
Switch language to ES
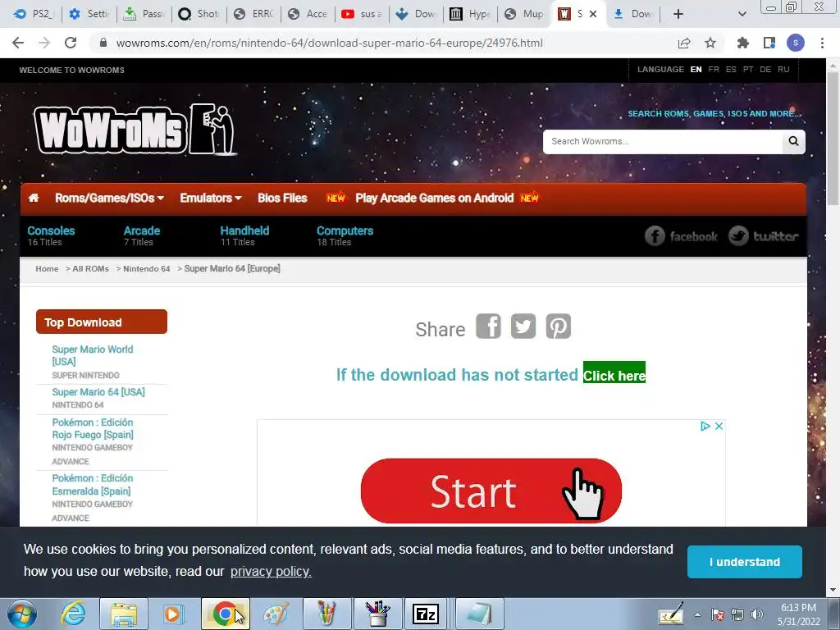point(731,70)
